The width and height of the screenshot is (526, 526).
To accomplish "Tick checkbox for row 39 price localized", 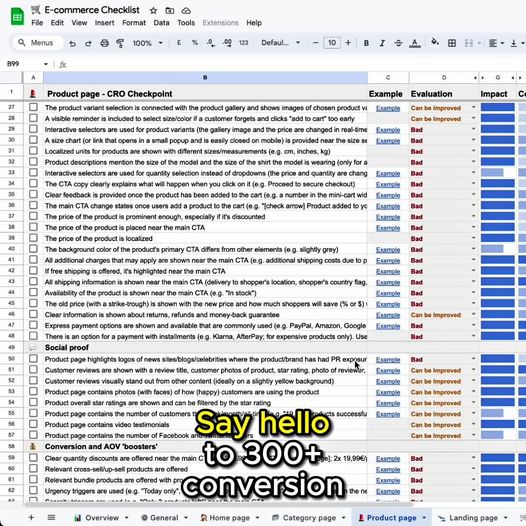I will coord(33,238).
